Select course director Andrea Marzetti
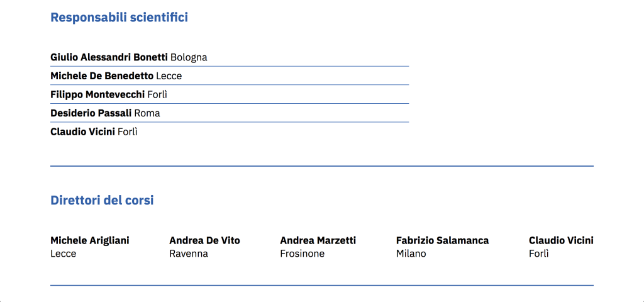The image size is (644, 302). point(318,240)
